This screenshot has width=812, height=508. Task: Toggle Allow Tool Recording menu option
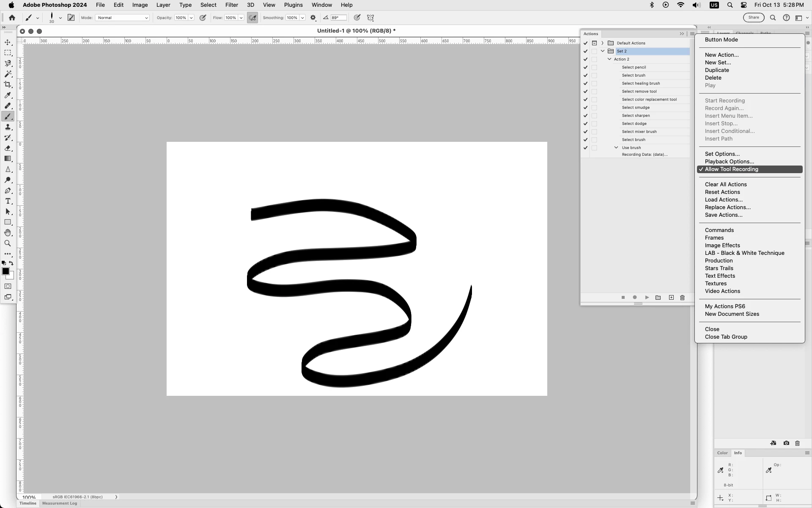coord(731,169)
